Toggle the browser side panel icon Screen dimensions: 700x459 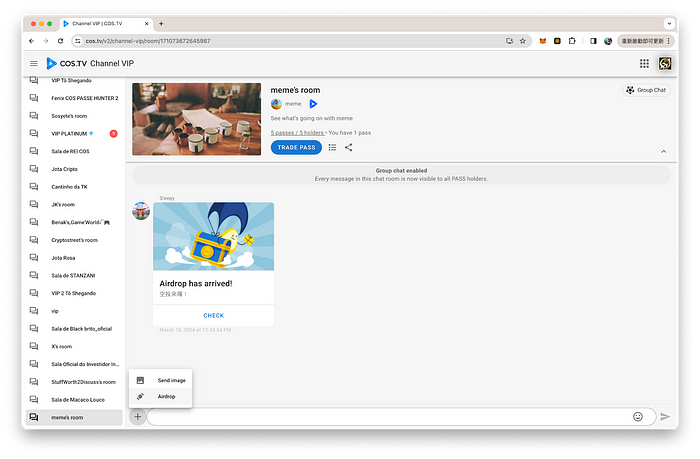click(593, 41)
